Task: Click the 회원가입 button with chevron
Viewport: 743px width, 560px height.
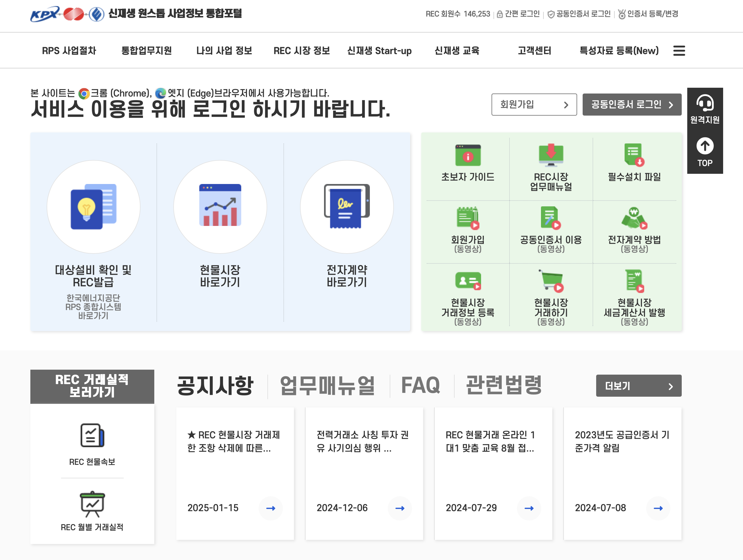Action: coord(534,104)
